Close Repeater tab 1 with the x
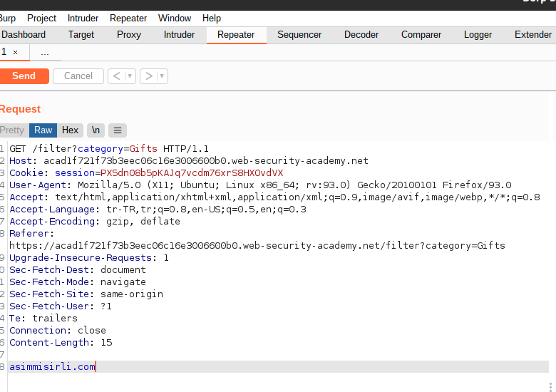This screenshot has height=392, width=556. 15,53
